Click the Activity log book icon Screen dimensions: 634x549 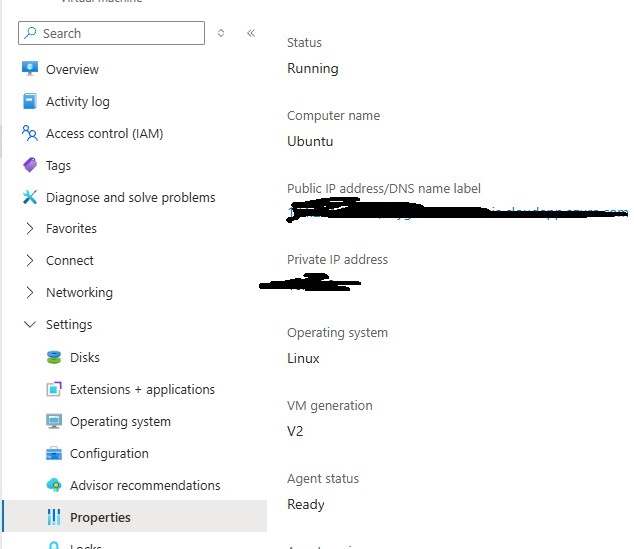click(30, 101)
